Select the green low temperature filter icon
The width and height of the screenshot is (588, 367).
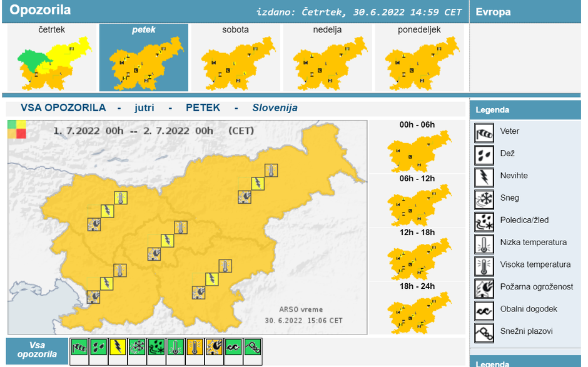pyautogui.click(x=176, y=347)
